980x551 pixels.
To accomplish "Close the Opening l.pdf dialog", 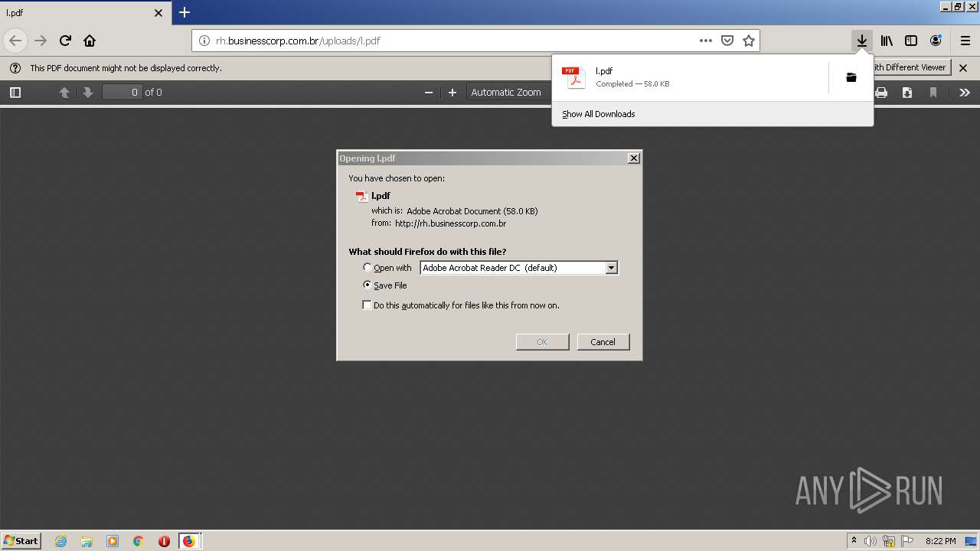I will tap(634, 158).
